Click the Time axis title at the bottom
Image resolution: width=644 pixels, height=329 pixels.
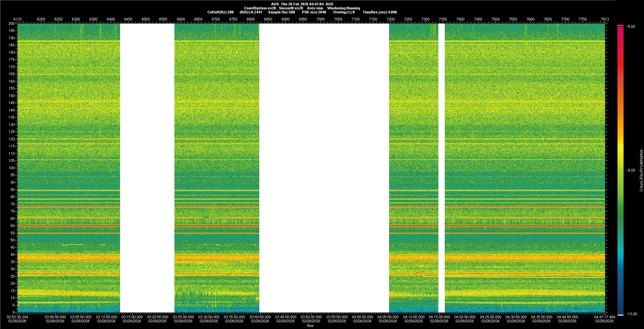tap(310, 326)
